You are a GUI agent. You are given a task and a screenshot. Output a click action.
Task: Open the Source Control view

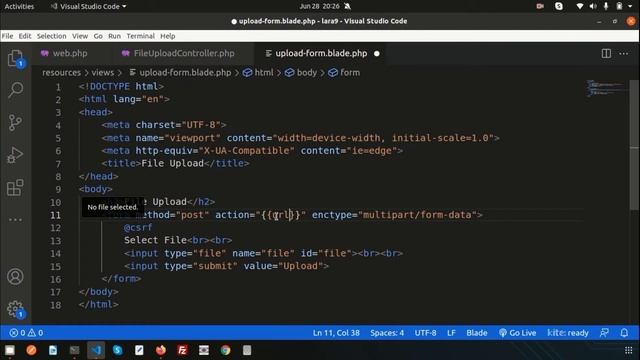point(15,122)
